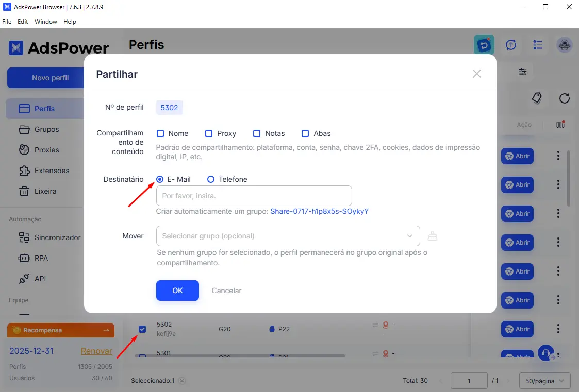Open more options dots on first row
This screenshot has width=579, height=392.
point(558,156)
